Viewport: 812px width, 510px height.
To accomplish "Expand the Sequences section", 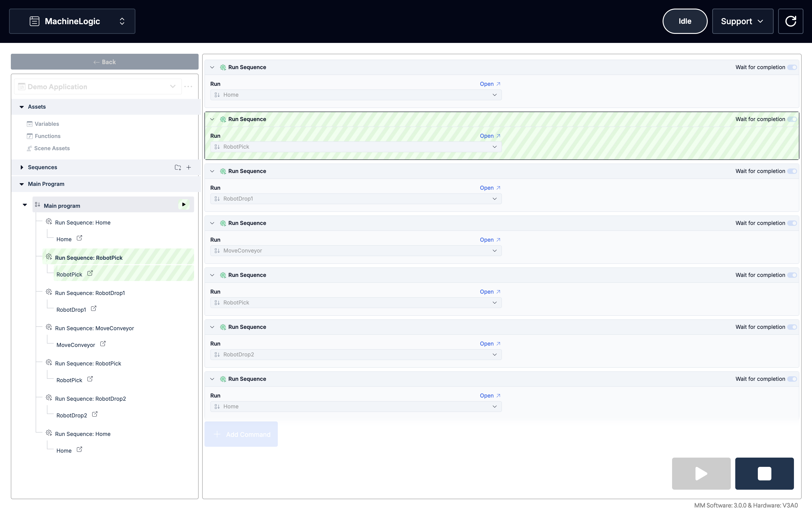I will tap(22, 167).
